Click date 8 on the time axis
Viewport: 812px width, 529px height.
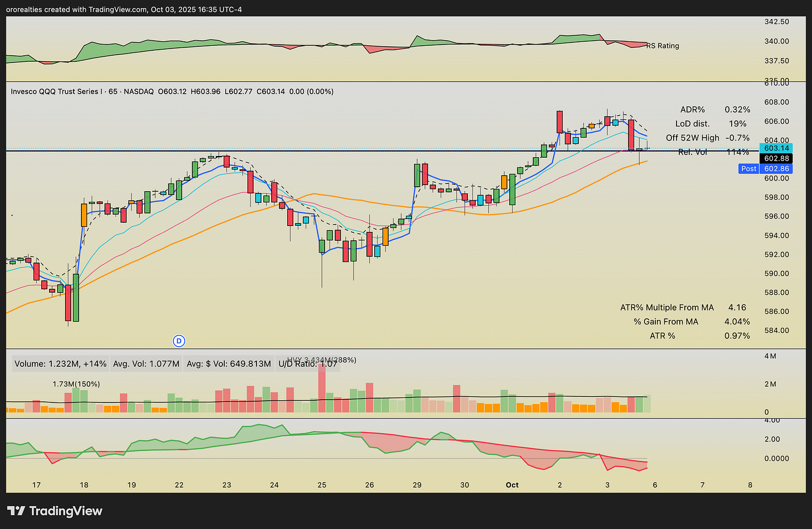[x=750, y=485]
